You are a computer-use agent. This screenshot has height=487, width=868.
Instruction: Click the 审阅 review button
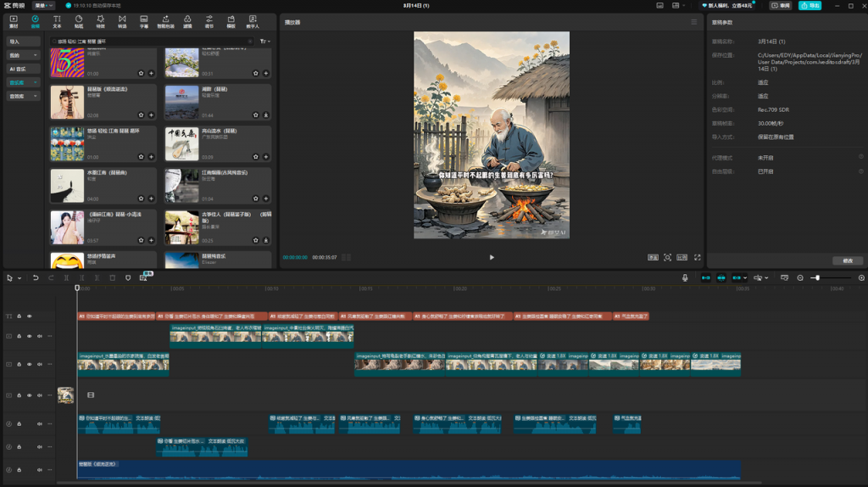(781, 6)
